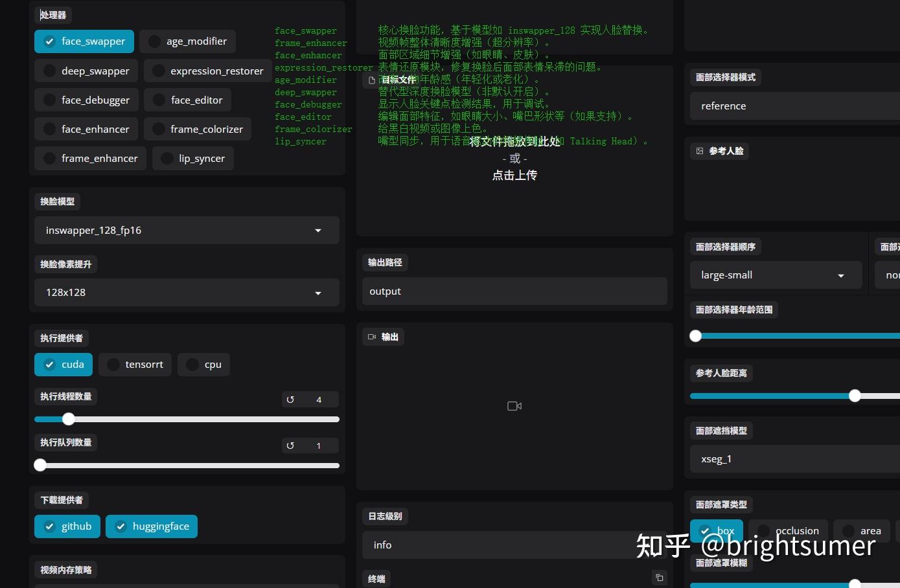Click the video camera placeholder in the output preview
900x588 pixels.
click(514, 406)
